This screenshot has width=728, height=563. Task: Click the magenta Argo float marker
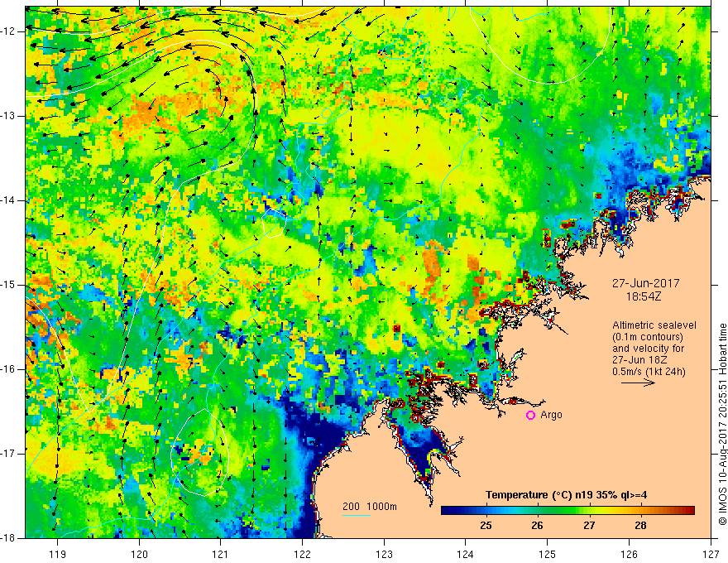point(530,416)
